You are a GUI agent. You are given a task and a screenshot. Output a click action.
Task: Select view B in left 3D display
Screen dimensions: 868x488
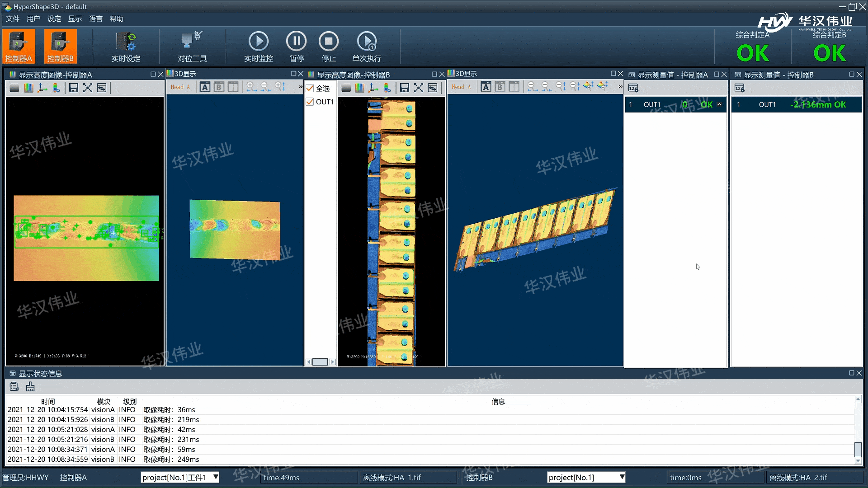(x=219, y=87)
